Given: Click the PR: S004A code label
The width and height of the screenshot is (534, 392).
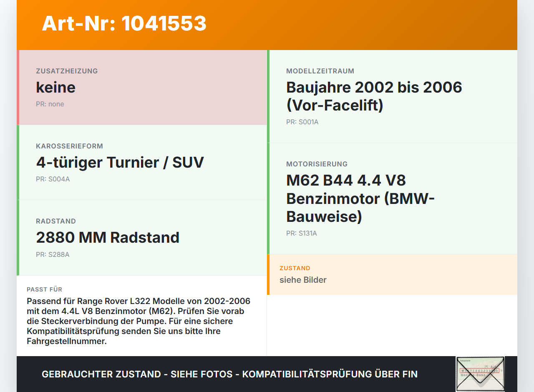Looking at the screenshot, I should pos(53,179).
